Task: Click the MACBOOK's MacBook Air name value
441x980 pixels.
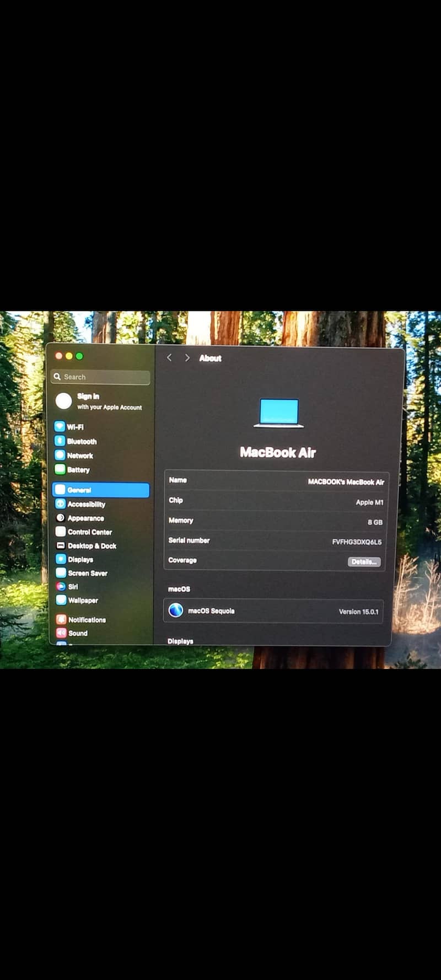Action: (x=346, y=481)
